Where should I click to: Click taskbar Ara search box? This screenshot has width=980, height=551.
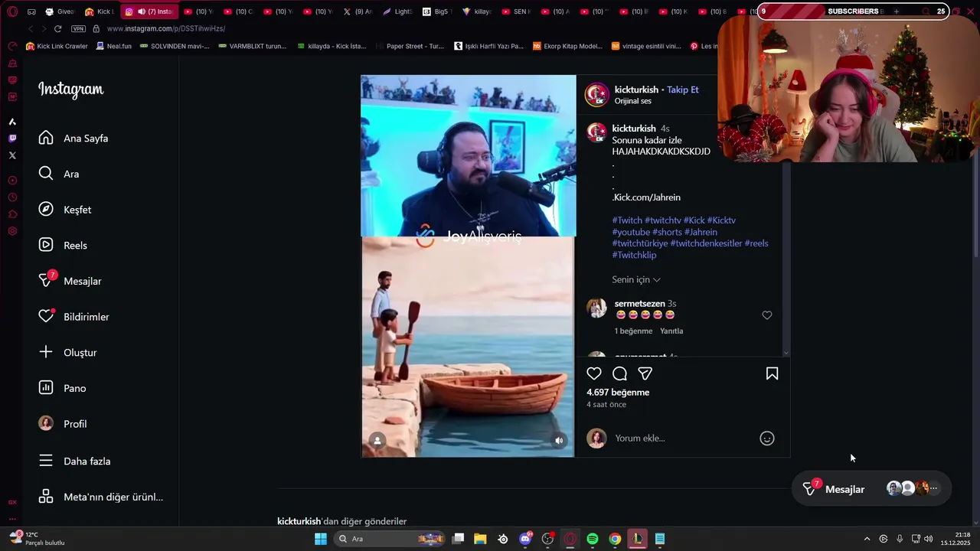pyautogui.click(x=390, y=539)
